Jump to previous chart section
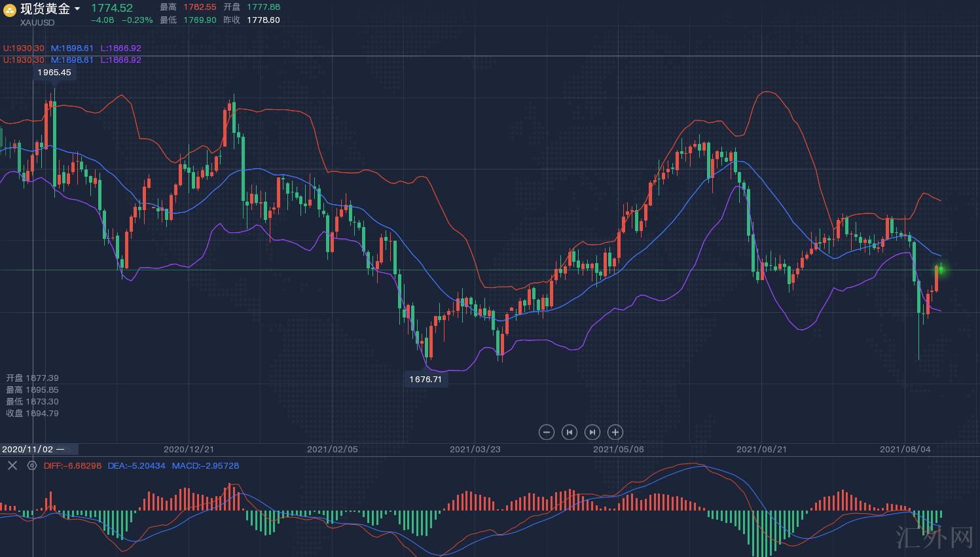980x557 pixels. (570, 432)
